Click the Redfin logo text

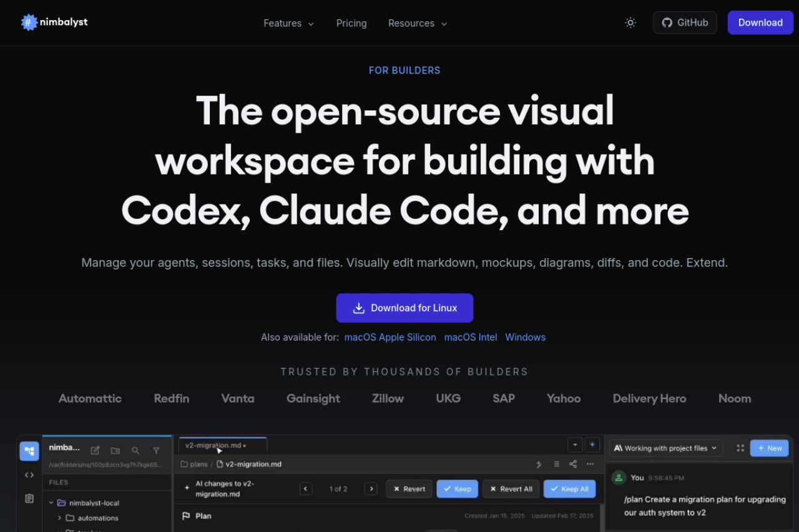pos(172,399)
